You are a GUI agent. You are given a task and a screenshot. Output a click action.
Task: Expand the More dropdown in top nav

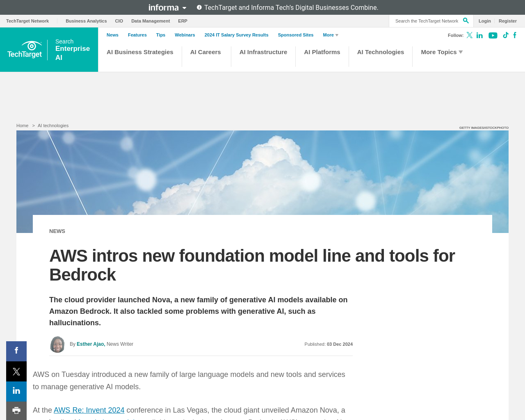click(x=331, y=35)
